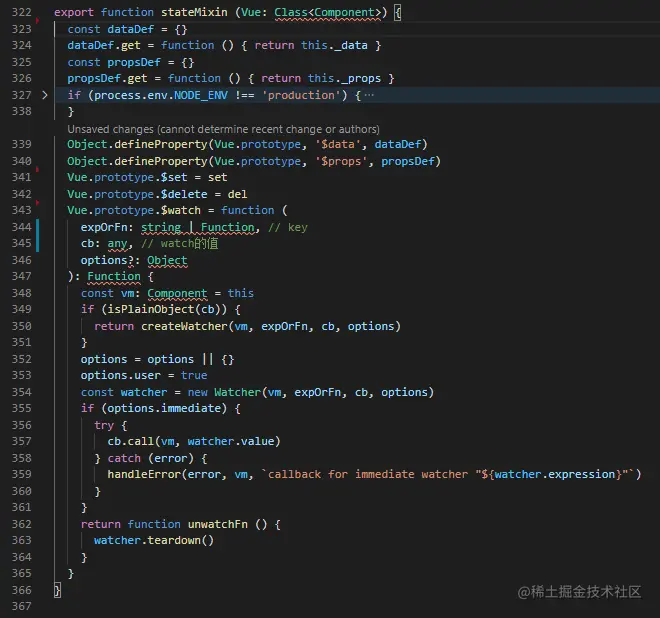This screenshot has height=618, width=660.
Task: Click '$set' on line 341
Action: (x=174, y=177)
